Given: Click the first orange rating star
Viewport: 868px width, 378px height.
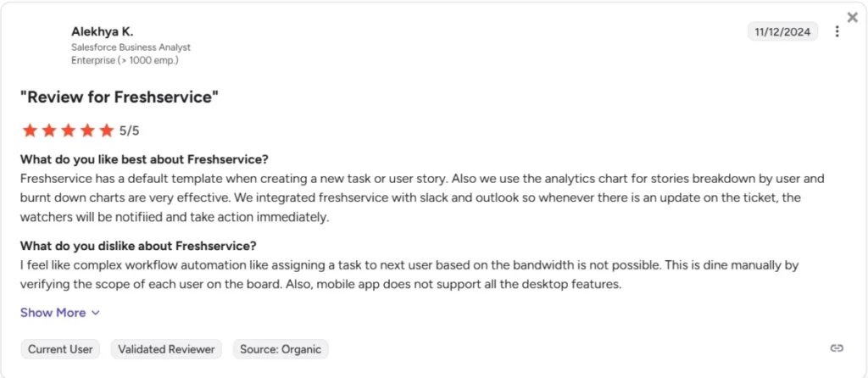Looking at the screenshot, I should click(x=30, y=131).
